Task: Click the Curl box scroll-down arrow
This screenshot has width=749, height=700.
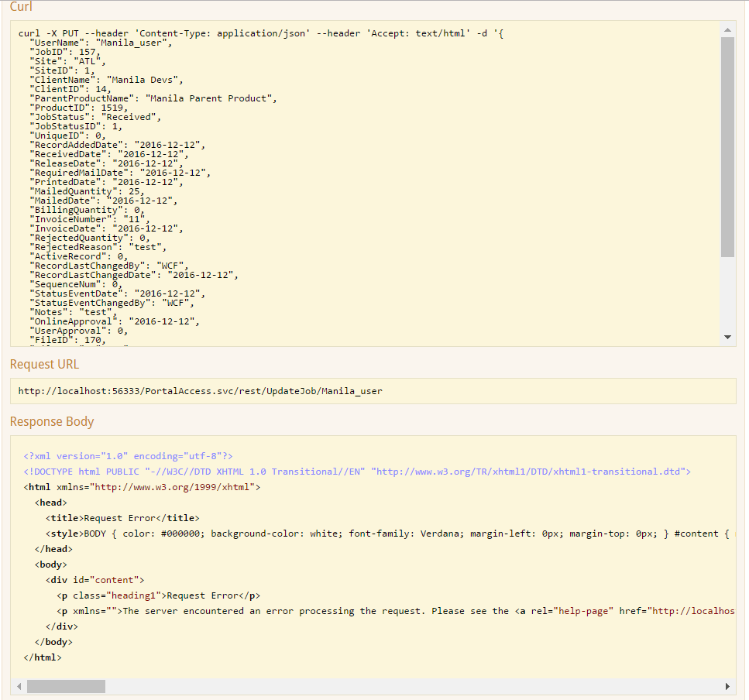Action: [x=727, y=337]
